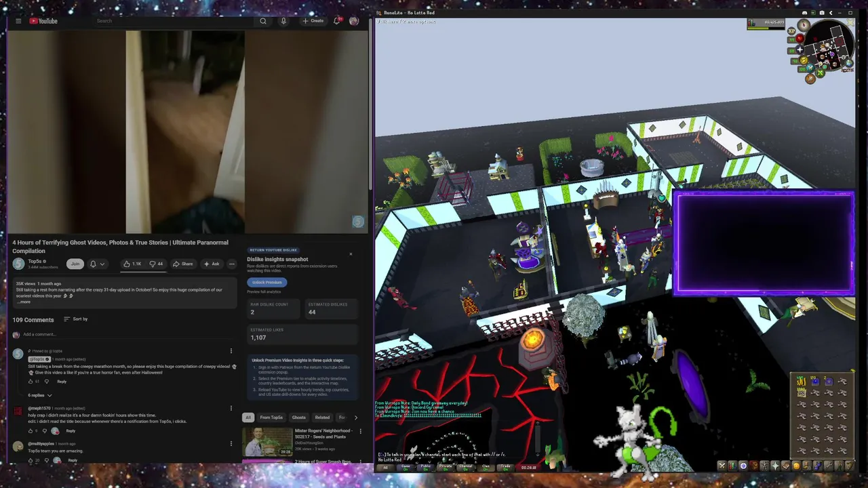Expand the 6 replies thread
Image resolution: width=868 pixels, height=488 pixels.
[x=40, y=395]
